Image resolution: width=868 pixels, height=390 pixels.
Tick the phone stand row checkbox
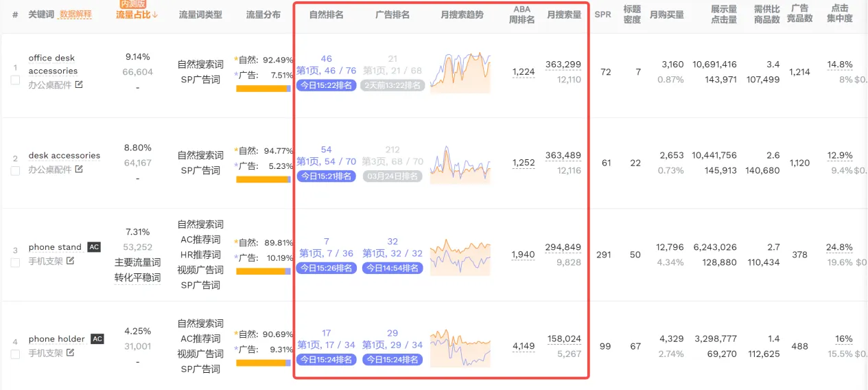click(15, 263)
